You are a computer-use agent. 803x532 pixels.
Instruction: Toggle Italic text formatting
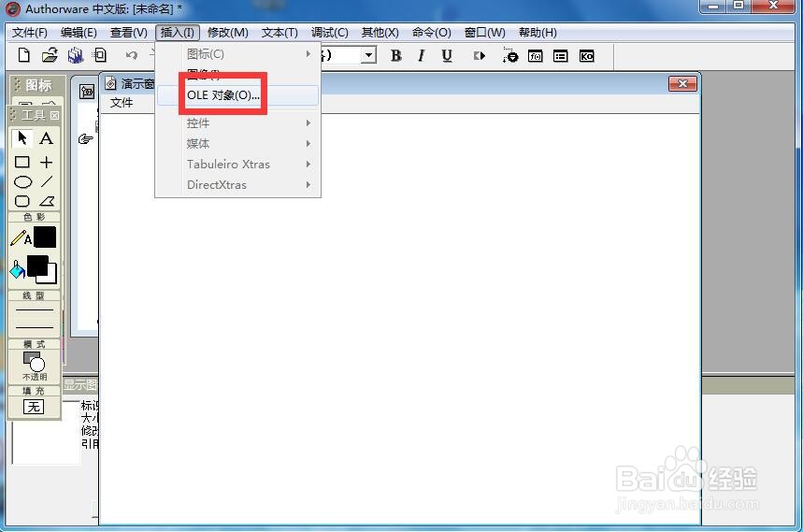[422, 56]
